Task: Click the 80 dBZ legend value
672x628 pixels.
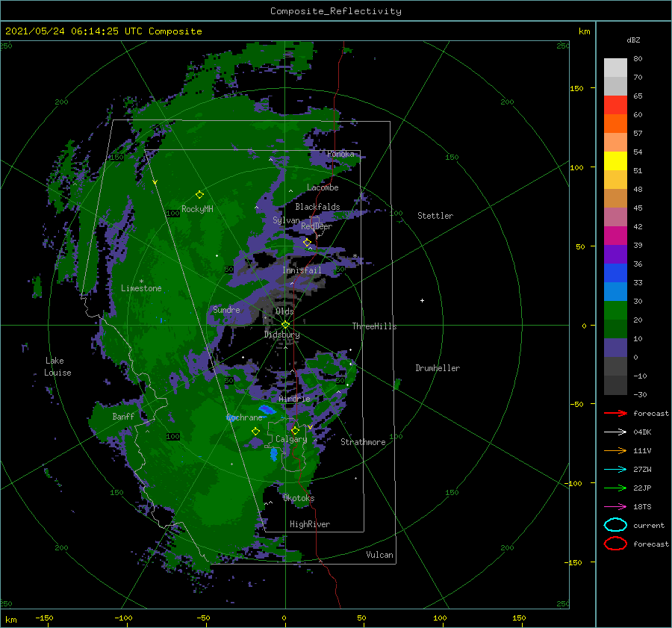Action: [638, 59]
